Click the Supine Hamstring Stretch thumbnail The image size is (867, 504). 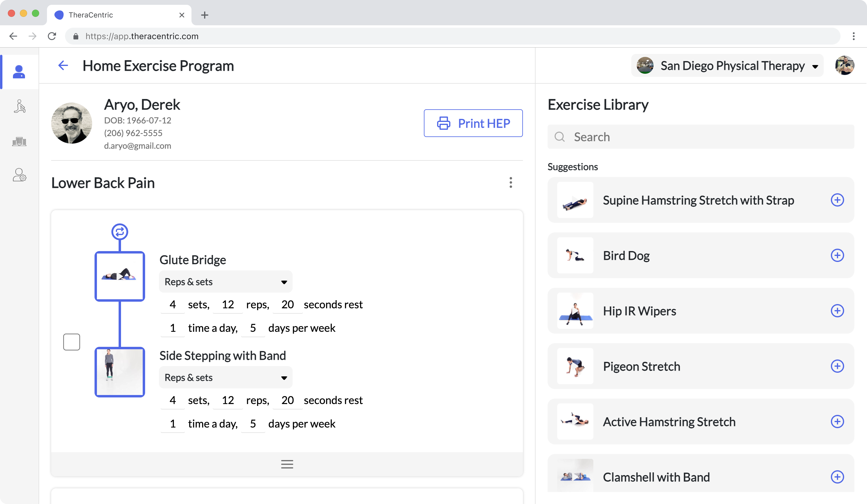point(575,200)
